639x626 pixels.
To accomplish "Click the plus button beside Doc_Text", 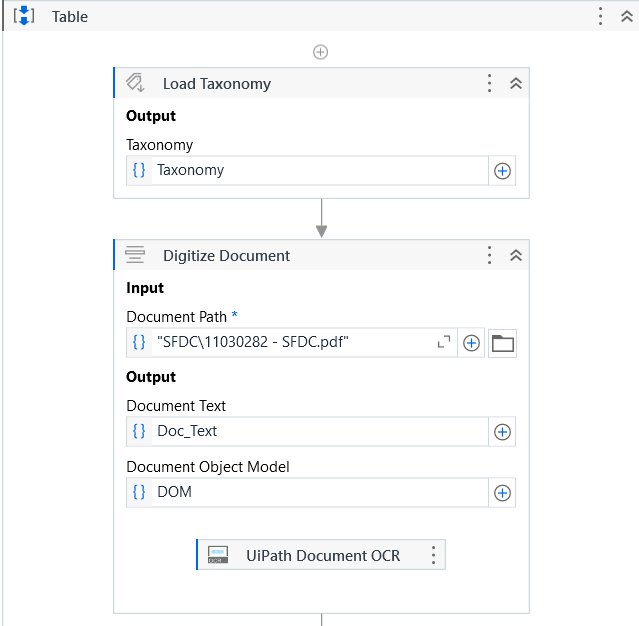I will 503,432.
